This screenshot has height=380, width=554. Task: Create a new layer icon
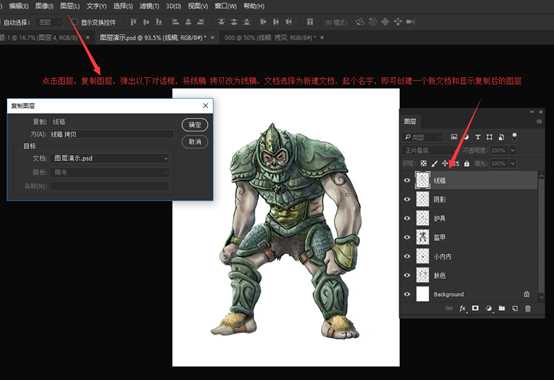click(x=515, y=308)
